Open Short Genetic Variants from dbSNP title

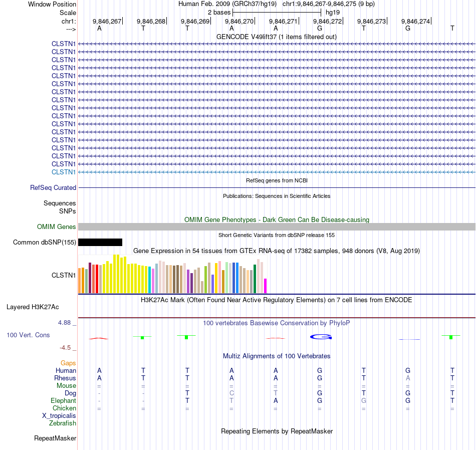[277, 235]
